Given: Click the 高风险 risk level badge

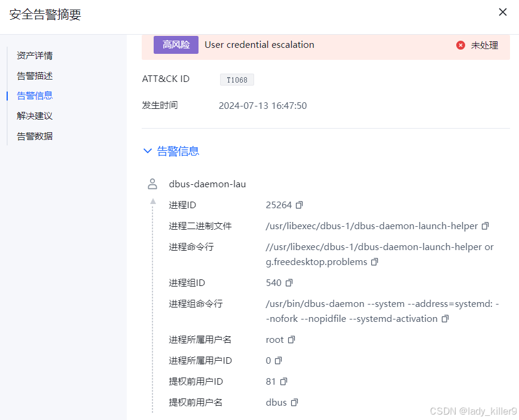Looking at the screenshot, I should coord(175,44).
